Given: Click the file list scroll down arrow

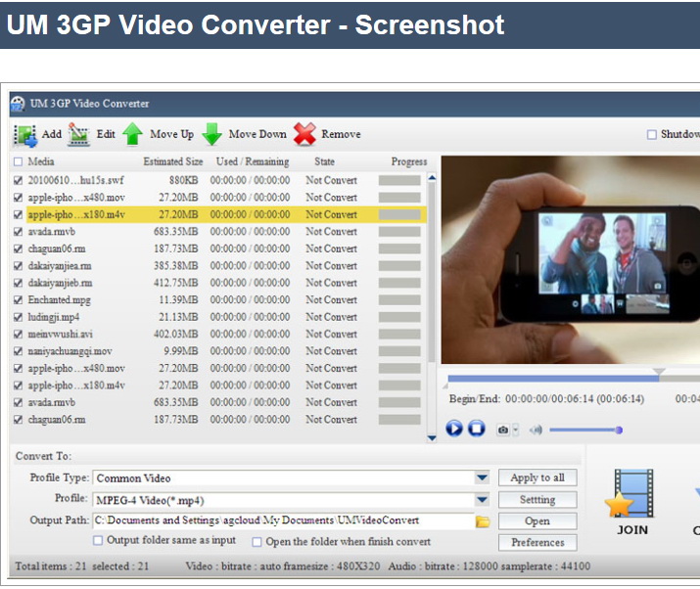Looking at the screenshot, I should (432, 438).
